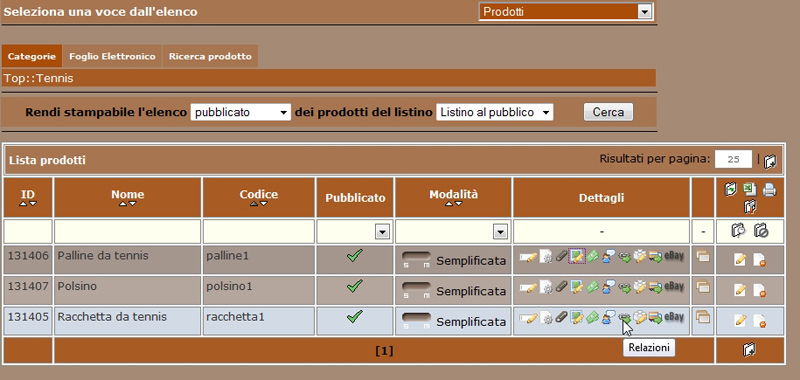Image resolution: width=800 pixels, height=380 pixels.
Task: Open shipping truck icon for Palline da tennis
Action: coord(656,257)
